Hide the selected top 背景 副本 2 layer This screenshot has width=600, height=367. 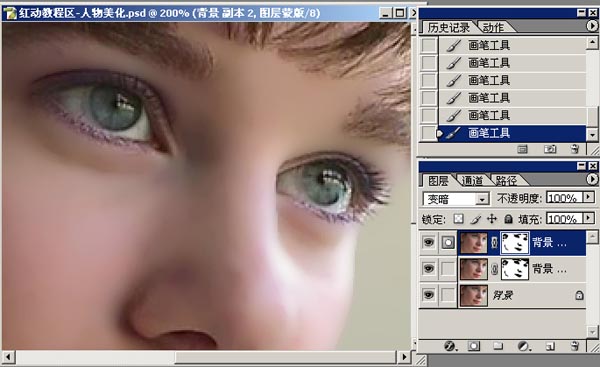point(429,243)
